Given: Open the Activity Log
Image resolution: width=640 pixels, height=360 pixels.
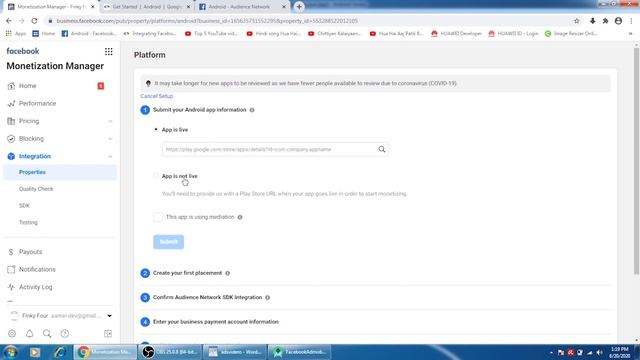Looking at the screenshot, I should click(36, 287).
